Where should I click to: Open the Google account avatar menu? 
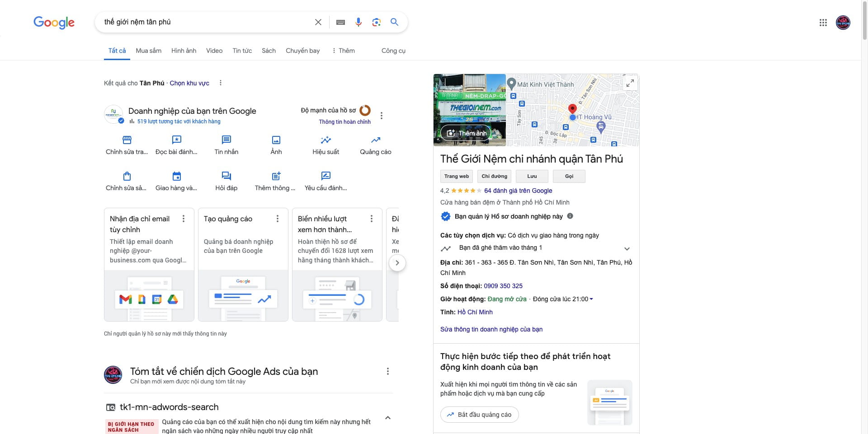tap(843, 23)
